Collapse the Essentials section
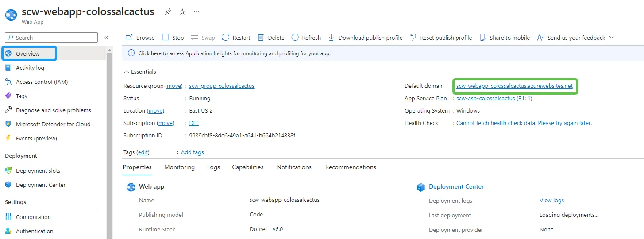The image size is (644, 239). tap(127, 72)
